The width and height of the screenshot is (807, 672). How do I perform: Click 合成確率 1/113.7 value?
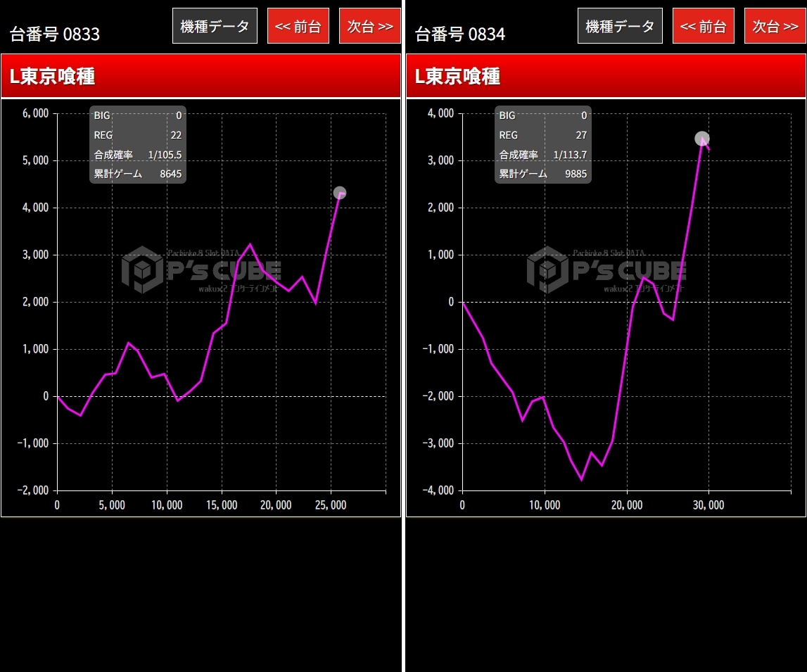[570, 154]
